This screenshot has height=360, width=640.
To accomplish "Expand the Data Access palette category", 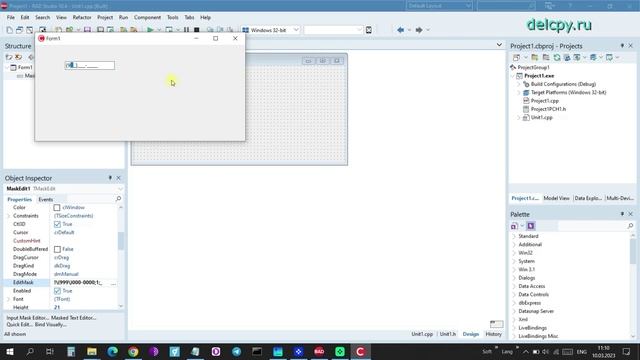I will coord(514,286).
